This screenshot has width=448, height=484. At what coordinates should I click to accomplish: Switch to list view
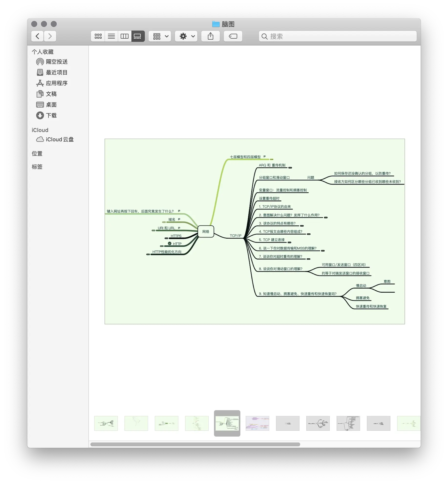tap(111, 36)
